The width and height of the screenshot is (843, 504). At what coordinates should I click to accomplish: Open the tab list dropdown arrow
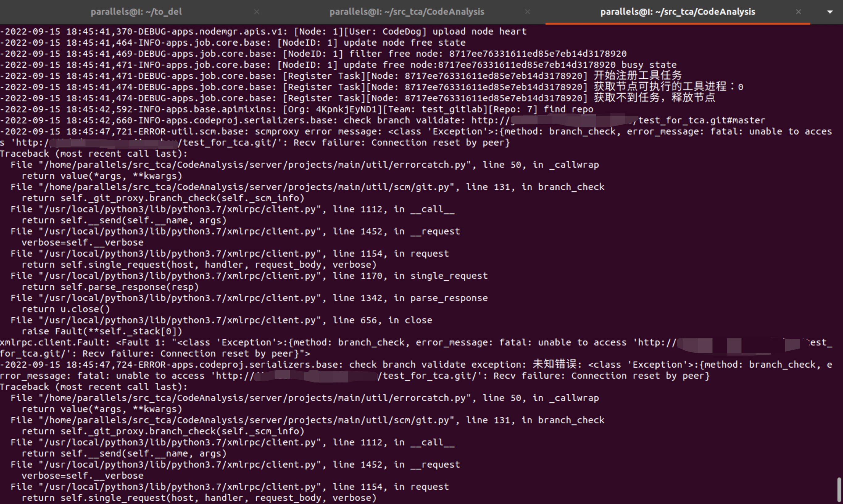pos(830,12)
